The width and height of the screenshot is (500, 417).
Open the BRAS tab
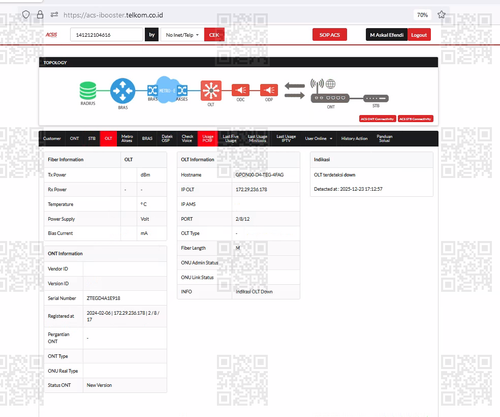[147, 138]
